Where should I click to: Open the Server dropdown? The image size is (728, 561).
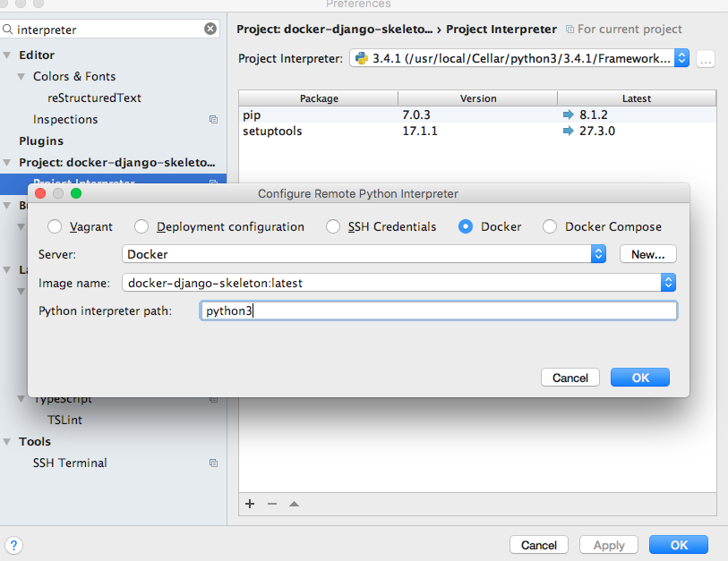598,255
